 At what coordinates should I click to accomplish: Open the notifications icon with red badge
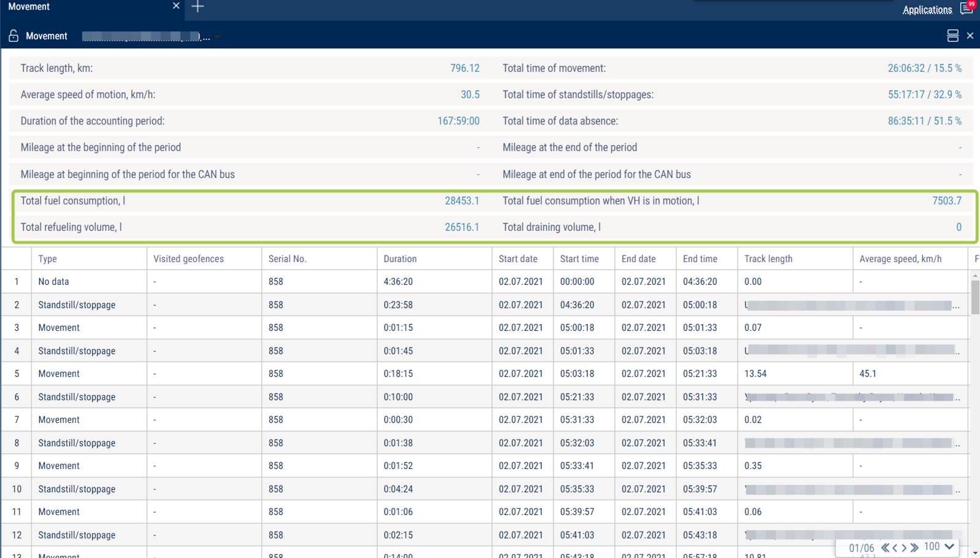967,8
